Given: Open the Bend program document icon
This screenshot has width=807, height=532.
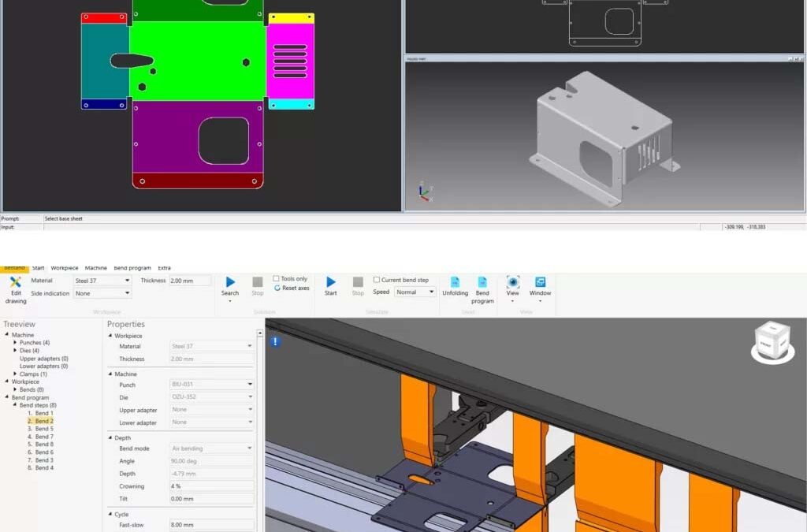Looking at the screenshot, I should (x=482, y=282).
